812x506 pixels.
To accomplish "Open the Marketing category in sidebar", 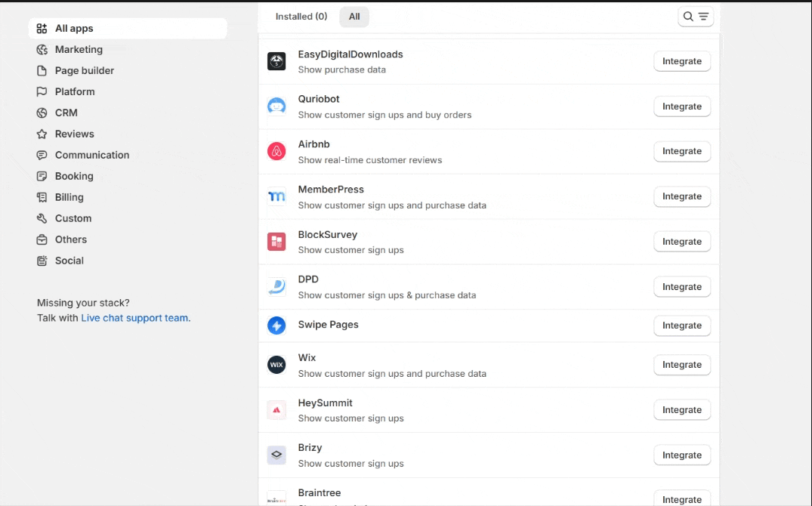I will (x=79, y=50).
